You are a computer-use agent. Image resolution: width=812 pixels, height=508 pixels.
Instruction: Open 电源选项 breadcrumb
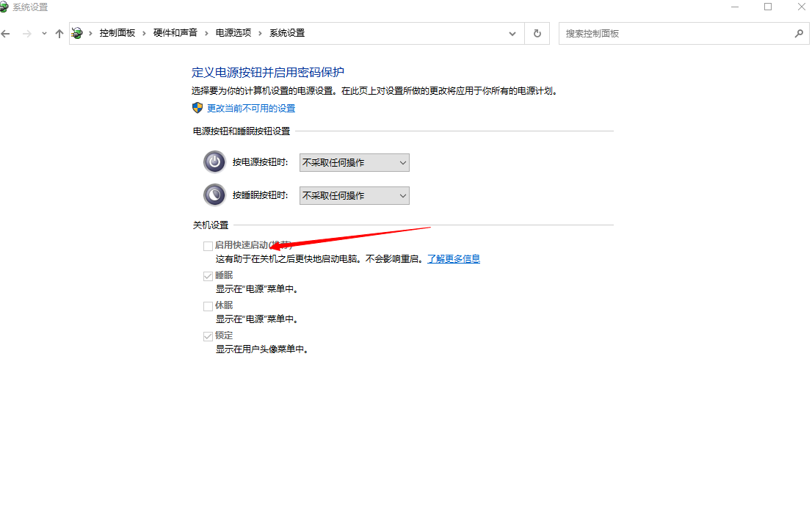point(233,33)
